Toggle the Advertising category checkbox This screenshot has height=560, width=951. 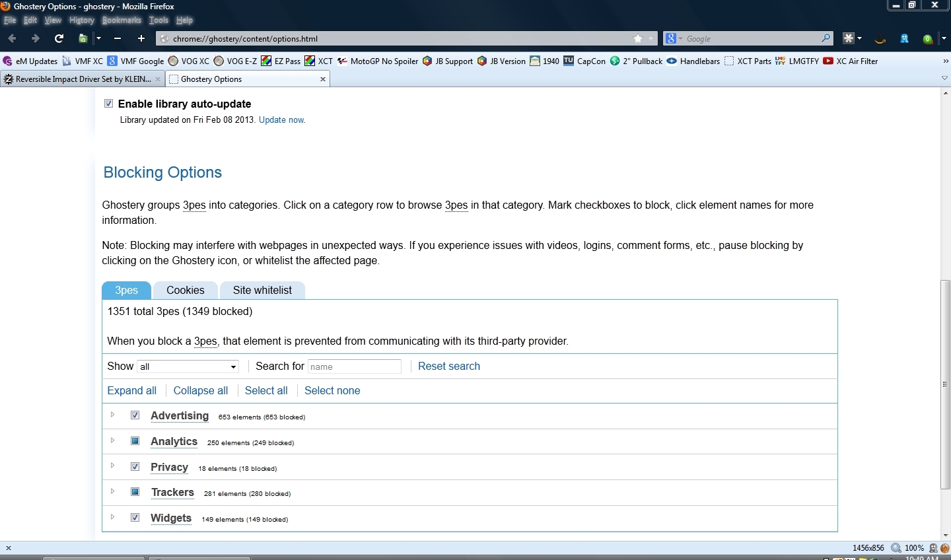[135, 415]
